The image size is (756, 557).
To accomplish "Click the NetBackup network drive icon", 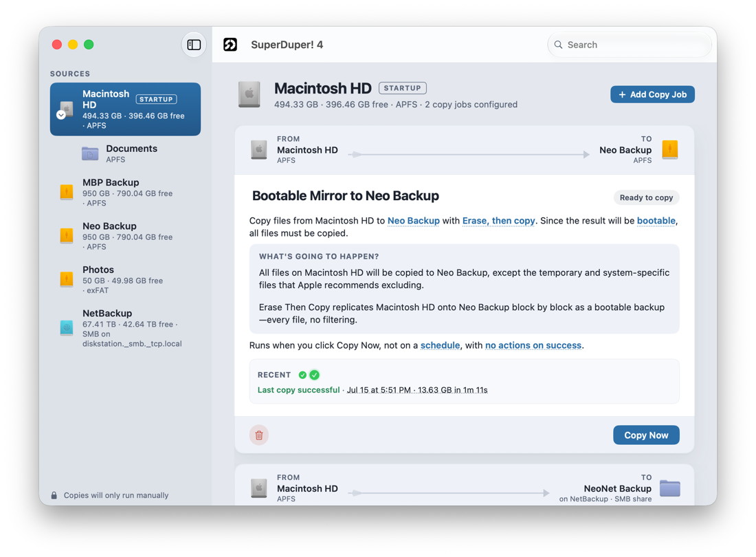I will (67, 328).
